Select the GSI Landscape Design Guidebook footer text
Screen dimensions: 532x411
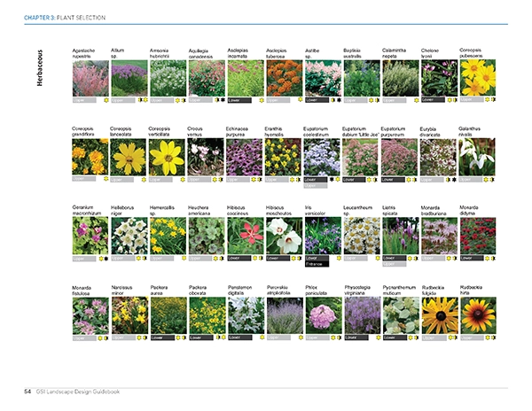point(82,391)
